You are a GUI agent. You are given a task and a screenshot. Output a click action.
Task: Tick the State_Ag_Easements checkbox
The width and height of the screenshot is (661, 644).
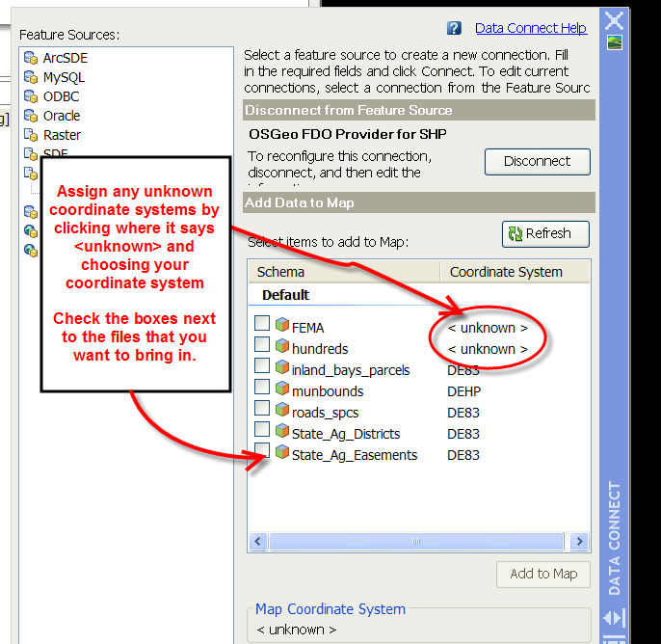pos(262,451)
